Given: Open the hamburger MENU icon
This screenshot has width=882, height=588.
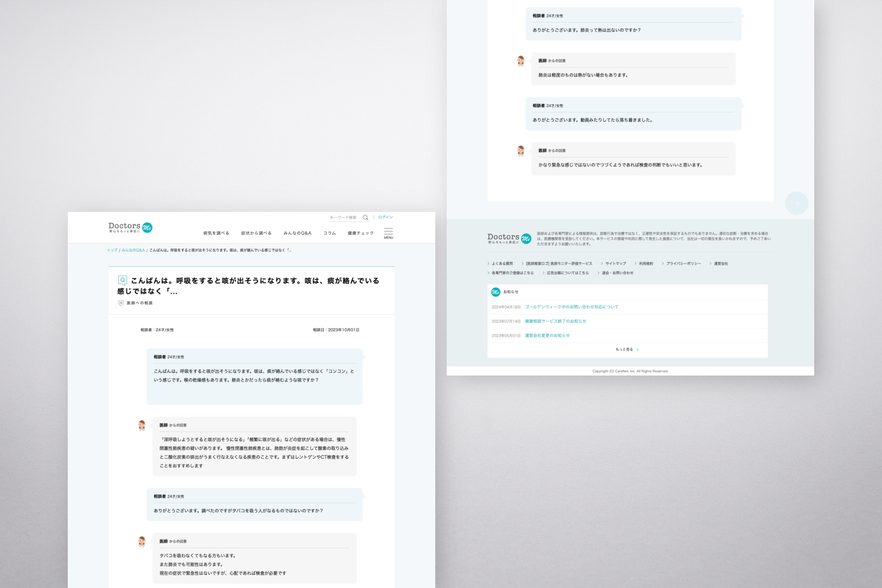Looking at the screenshot, I should click(389, 233).
